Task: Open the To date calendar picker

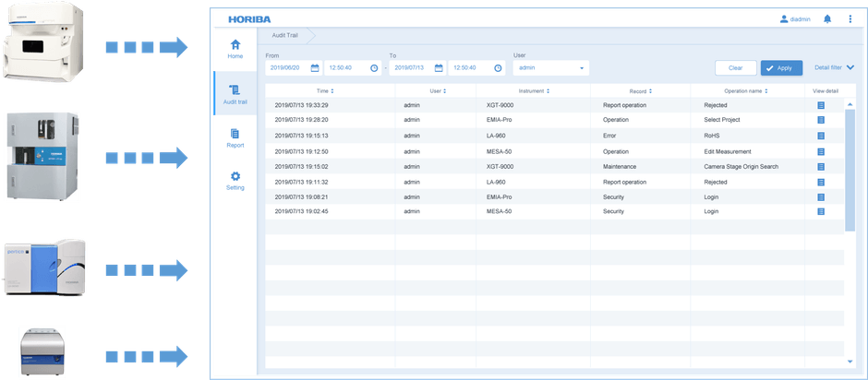Action: 438,67
